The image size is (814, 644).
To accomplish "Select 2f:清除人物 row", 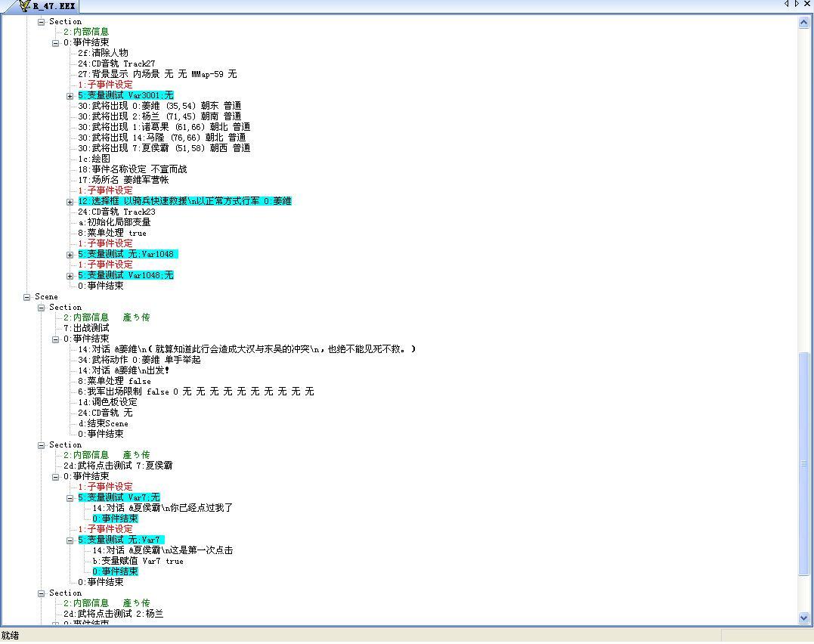I will [x=103, y=53].
